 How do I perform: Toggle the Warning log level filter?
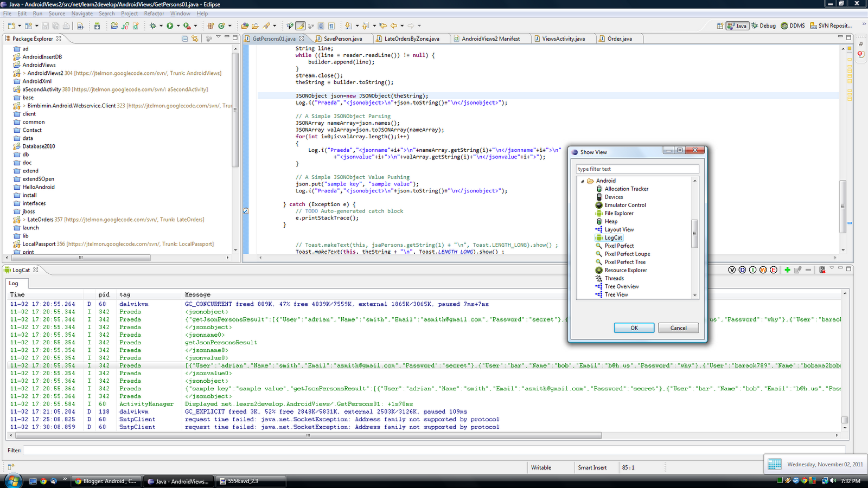[x=763, y=269]
